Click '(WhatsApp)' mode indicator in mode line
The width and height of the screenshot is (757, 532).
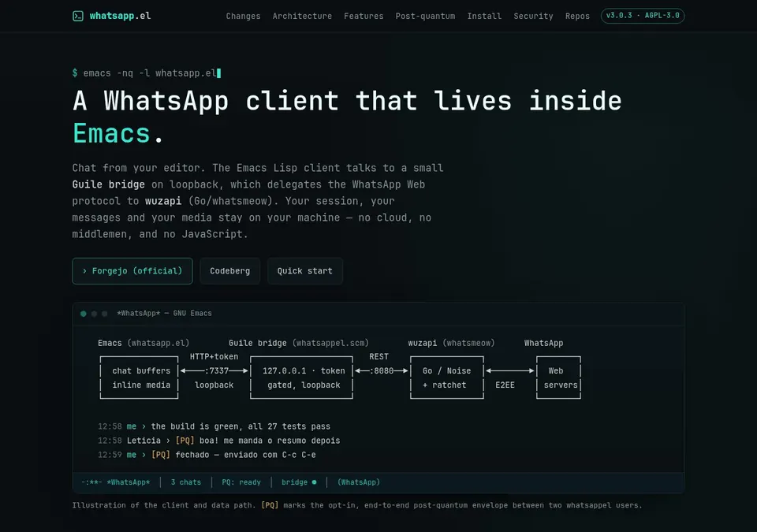359,482
